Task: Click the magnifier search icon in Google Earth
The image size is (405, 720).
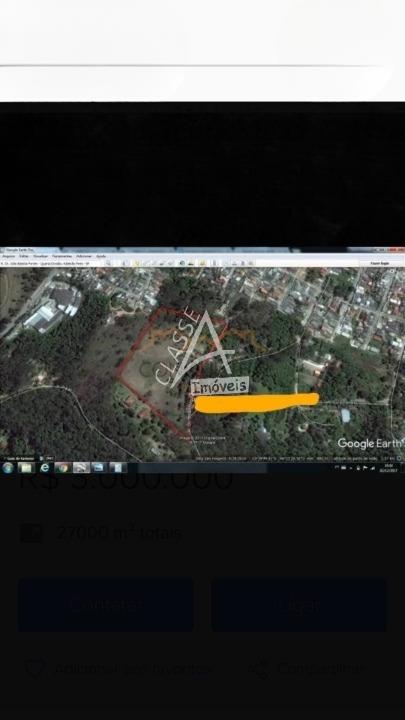Action: pos(108,264)
